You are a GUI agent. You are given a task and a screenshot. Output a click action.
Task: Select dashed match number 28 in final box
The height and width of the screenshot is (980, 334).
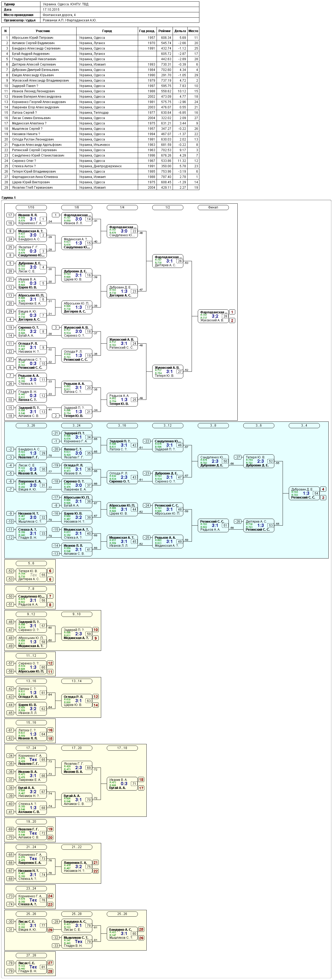[225, 316]
